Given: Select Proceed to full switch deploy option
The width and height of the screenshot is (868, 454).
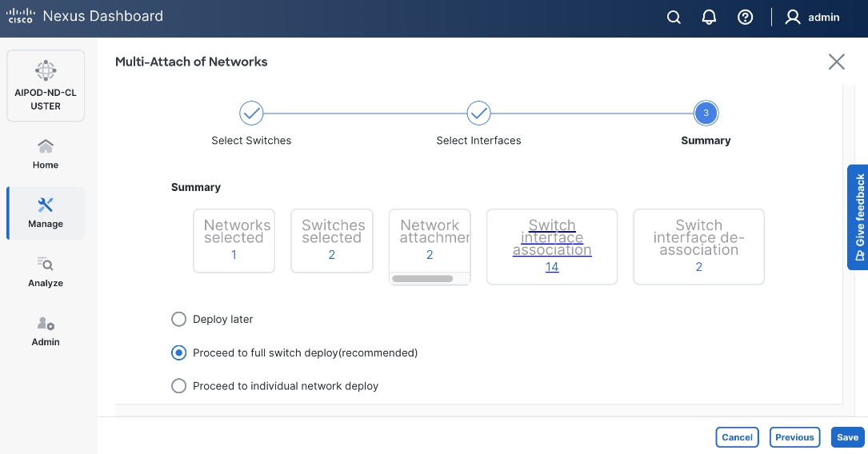Looking at the screenshot, I should point(179,352).
